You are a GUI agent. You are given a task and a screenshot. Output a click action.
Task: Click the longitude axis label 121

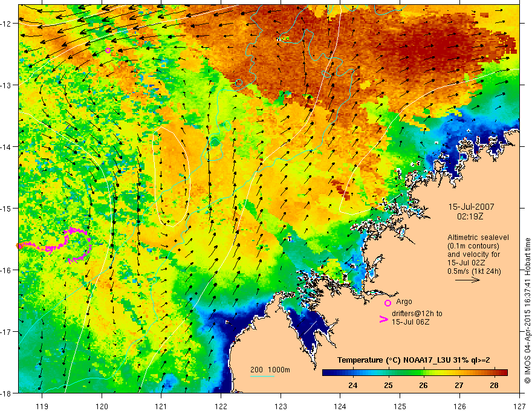point(161,406)
